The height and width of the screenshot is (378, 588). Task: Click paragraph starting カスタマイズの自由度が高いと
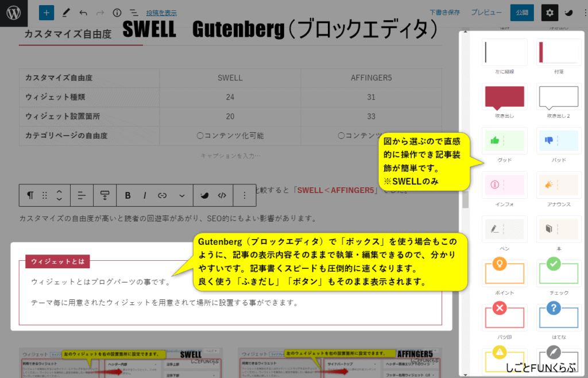[168, 218]
